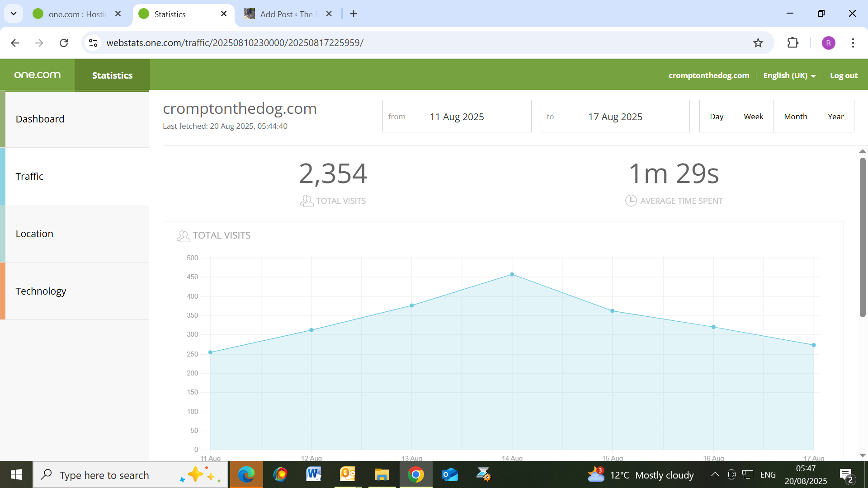Bookmark this page with star icon
This screenshot has width=868, height=488.
click(758, 43)
